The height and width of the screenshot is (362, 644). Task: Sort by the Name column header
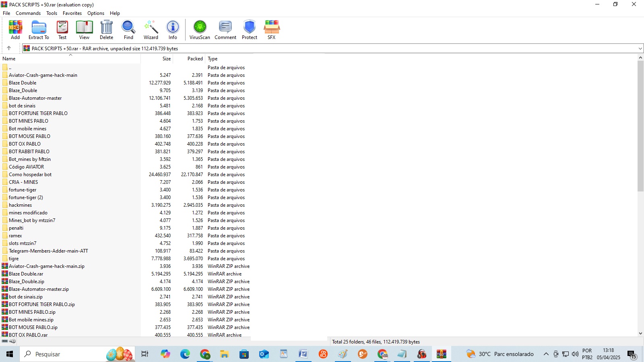coord(70,59)
